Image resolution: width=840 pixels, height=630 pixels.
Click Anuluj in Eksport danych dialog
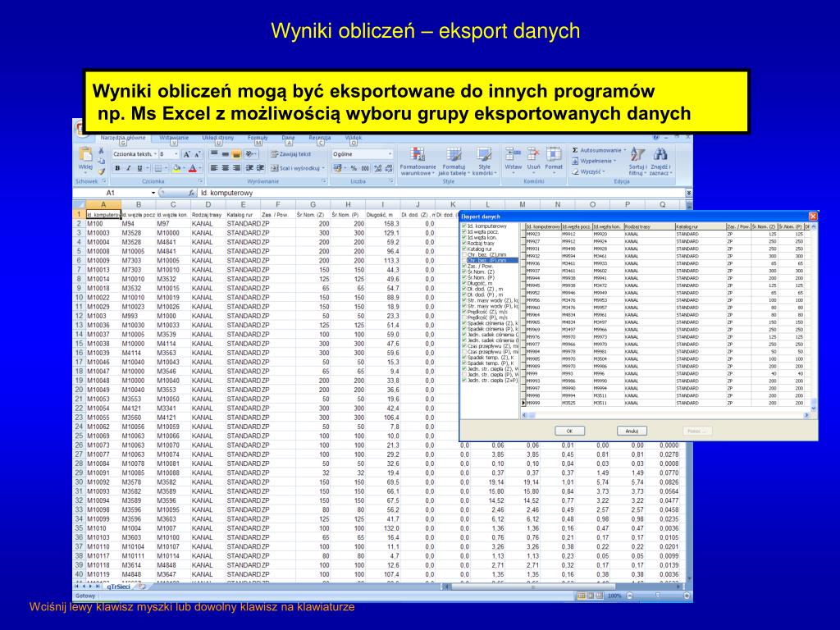click(x=632, y=431)
